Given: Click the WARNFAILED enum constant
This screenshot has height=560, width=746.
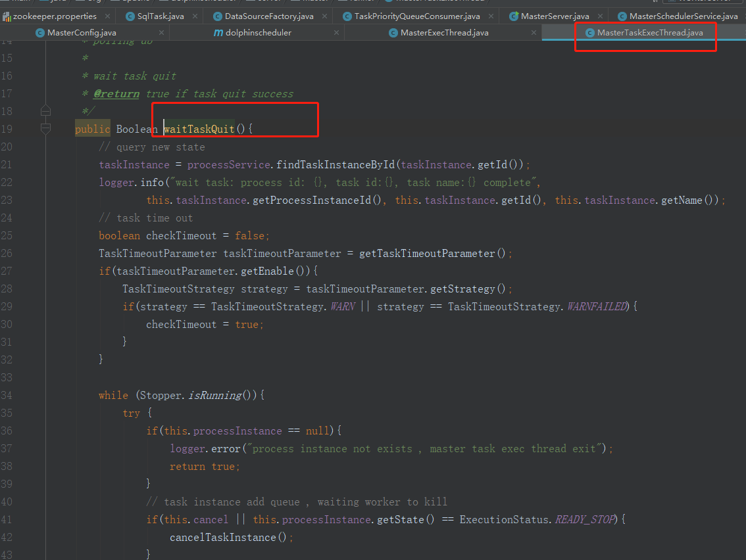Looking at the screenshot, I should pyautogui.click(x=597, y=307).
